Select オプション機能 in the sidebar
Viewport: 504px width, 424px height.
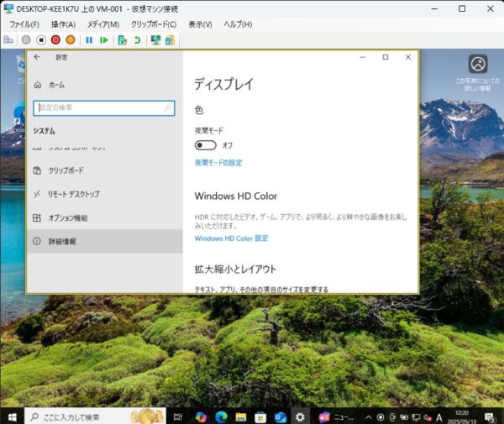pyautogui.click(x=105, y=217)
